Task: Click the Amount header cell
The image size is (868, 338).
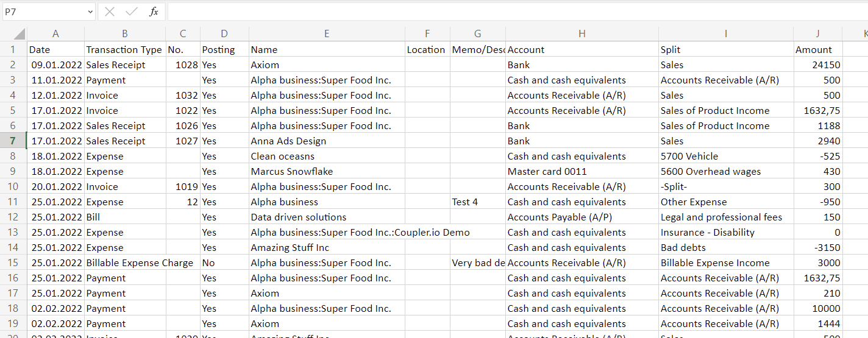Action: click(818, 49)
